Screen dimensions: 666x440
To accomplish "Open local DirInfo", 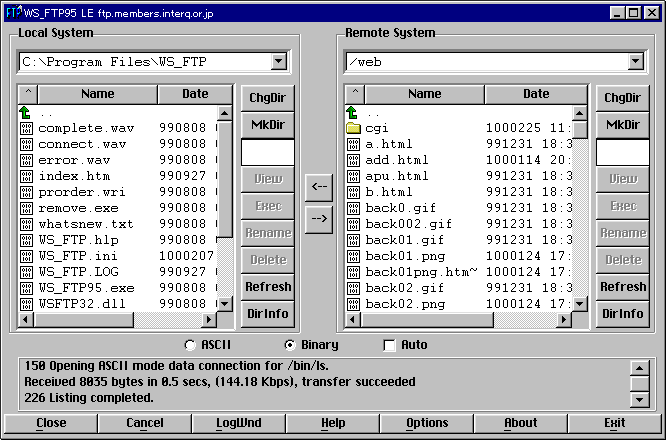I will click(x=268, y=314).
